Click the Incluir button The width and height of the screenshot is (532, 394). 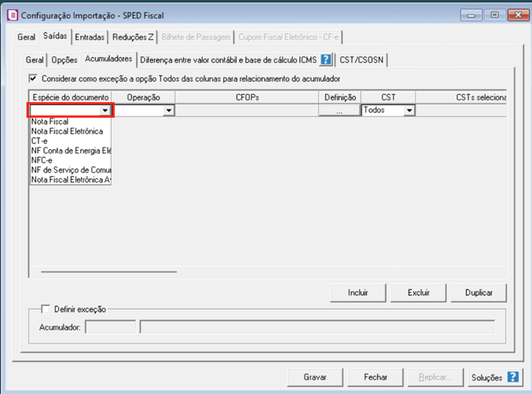(358, 293)
